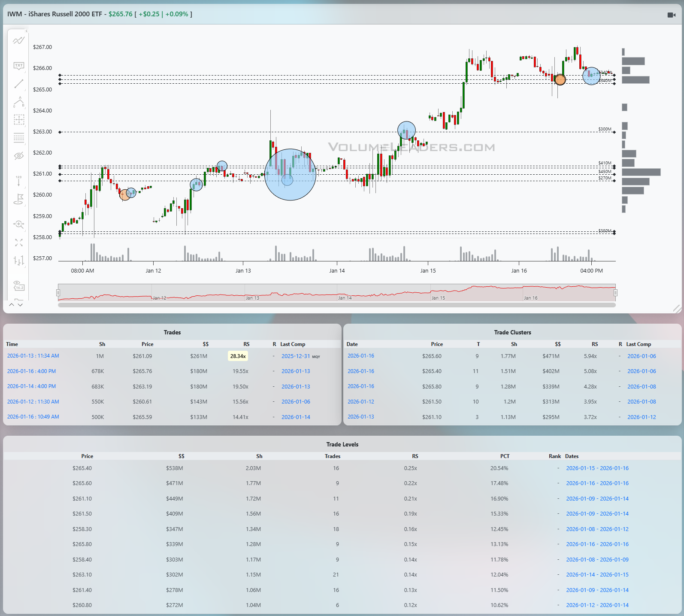684x616 pixels.
Task: Open level dates 2026-01-15 - 2026-01-16
Action: pos(597,468)
